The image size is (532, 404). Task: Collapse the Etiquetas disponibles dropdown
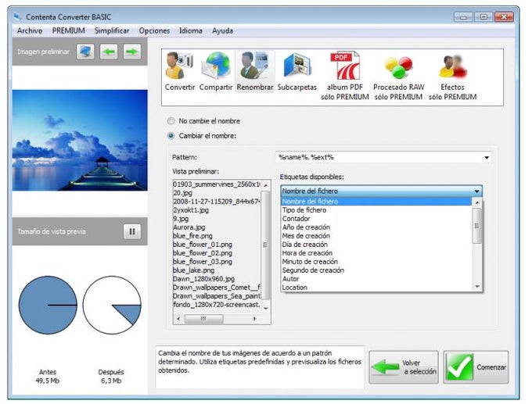476,191
